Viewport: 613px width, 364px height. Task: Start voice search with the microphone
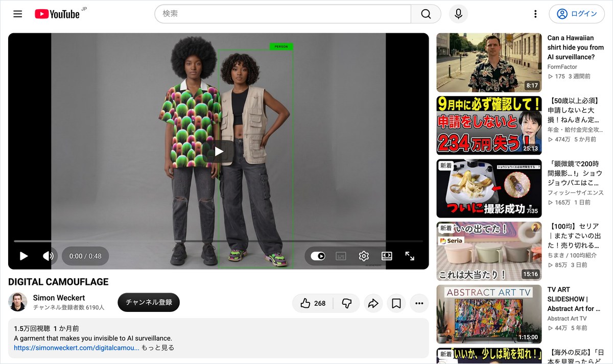(x=458, y=14)
